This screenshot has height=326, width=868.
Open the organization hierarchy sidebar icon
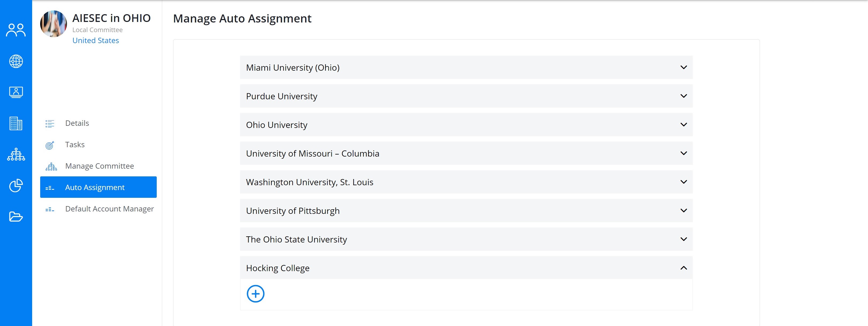pos(16,155)
